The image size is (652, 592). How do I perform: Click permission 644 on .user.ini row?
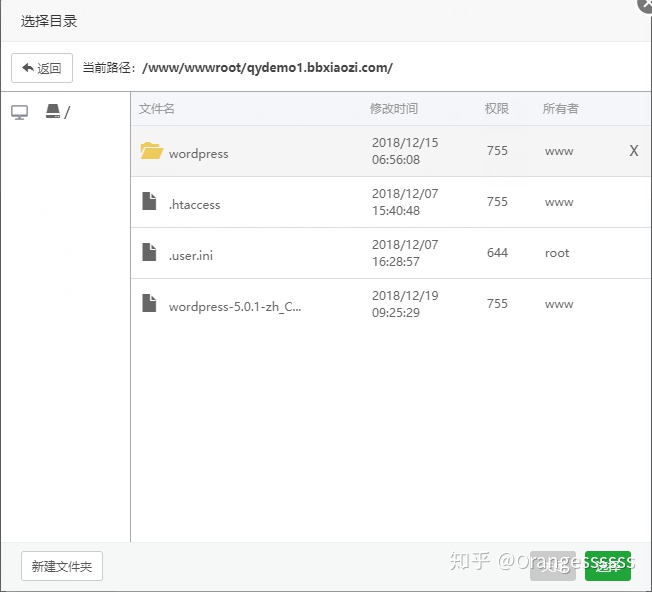[x=497, y=253]
